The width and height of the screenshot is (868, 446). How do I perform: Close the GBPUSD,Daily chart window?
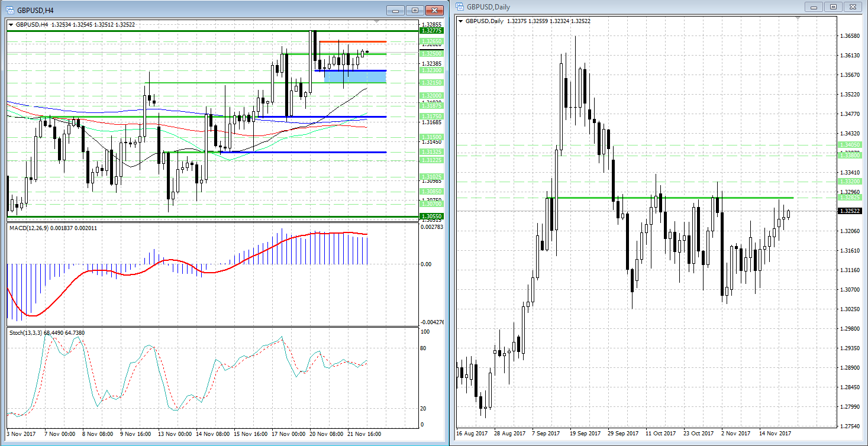[853, 7]
